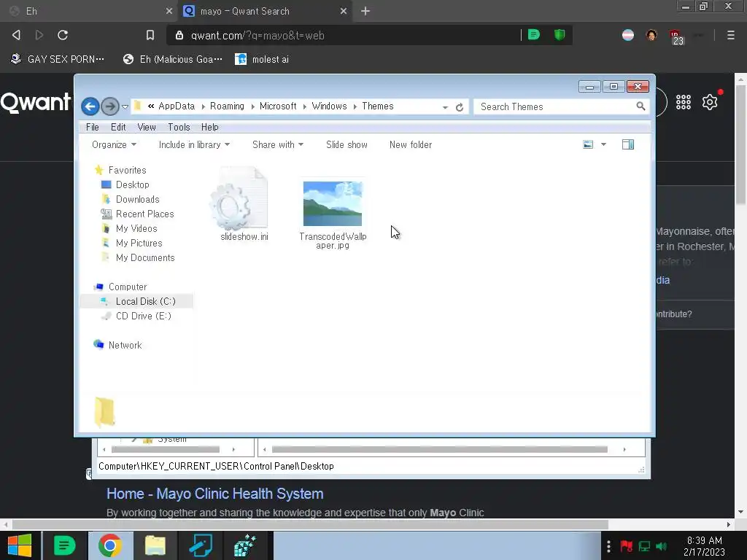Expand Include in library dropdown

pos(194,145)
